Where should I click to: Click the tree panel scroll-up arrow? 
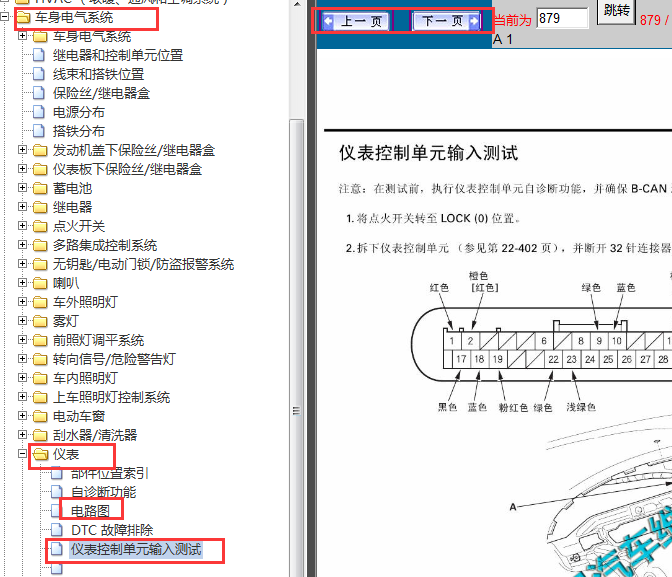click(297, 4)
